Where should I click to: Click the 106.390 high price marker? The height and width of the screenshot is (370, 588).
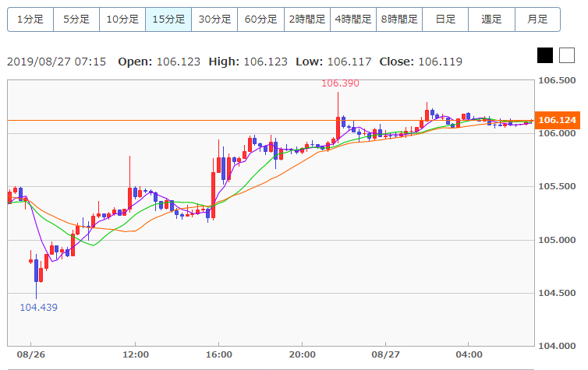click(340, 83)
